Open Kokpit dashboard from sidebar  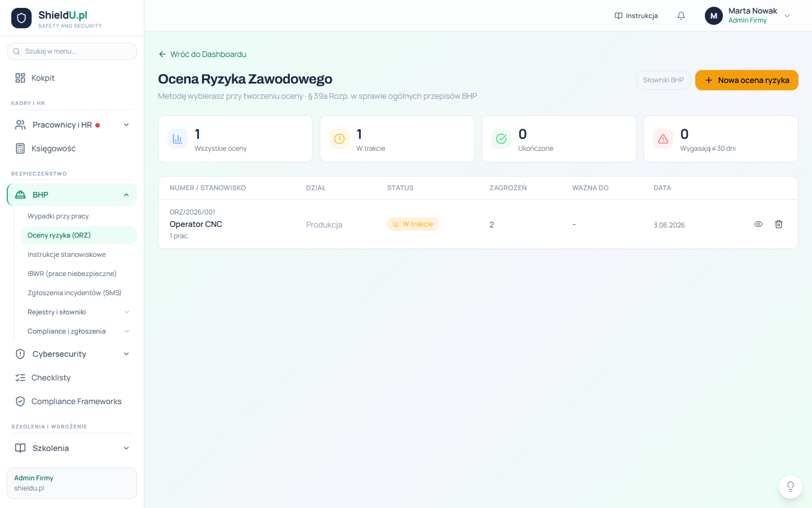click(x=72, y=78)
